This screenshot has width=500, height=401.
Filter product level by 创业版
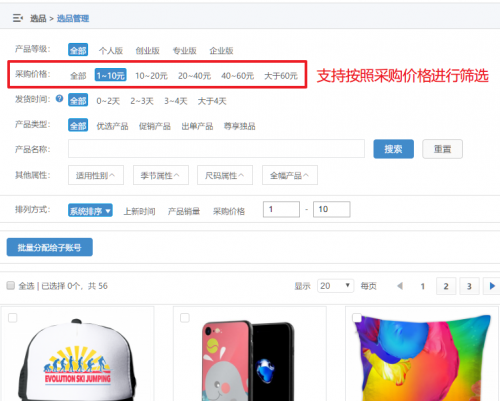(x=147, y=51)
